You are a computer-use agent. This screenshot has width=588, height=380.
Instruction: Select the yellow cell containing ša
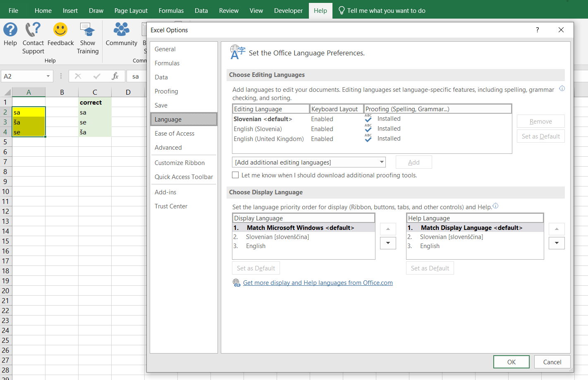29,122
